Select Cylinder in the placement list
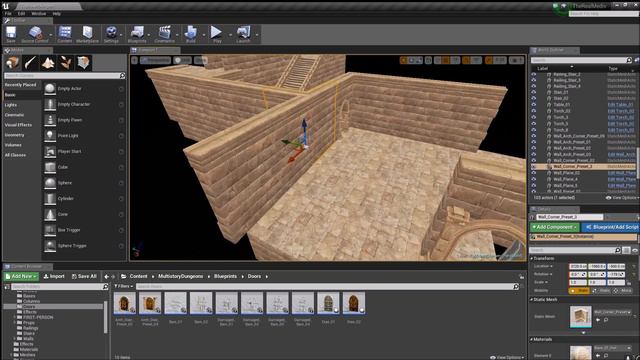 (84, 198)
